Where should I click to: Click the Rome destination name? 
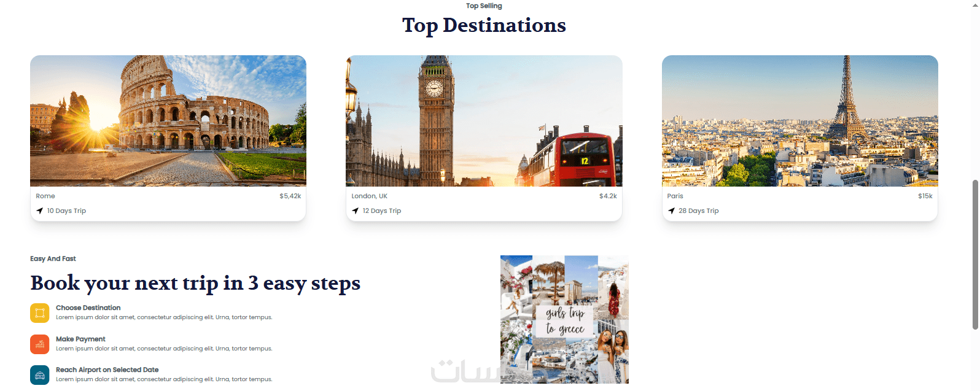click(x=45, y=196)
